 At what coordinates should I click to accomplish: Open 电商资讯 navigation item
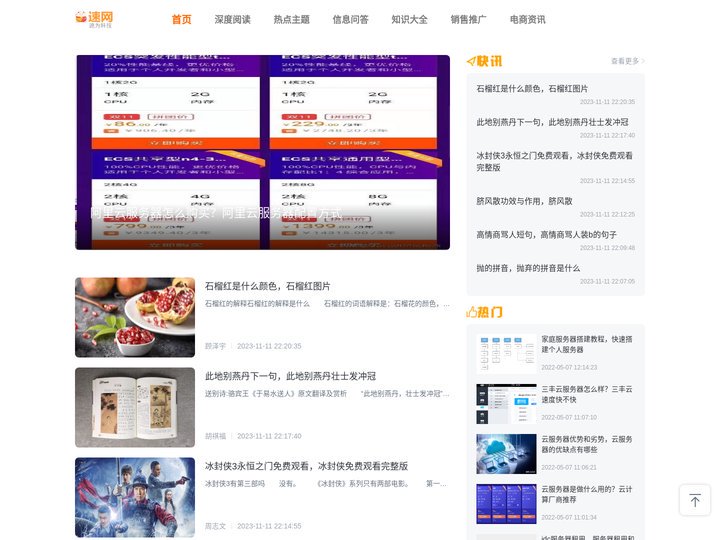click(528, 19)
